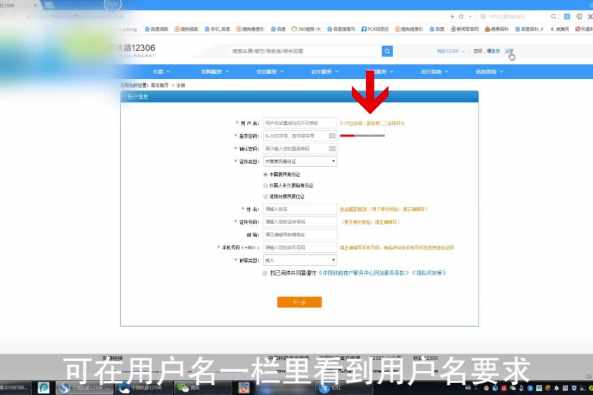Open the 信息查询 navigation menu
The height and width of the screenshot is (395, 593).
[x=489, y=72]
